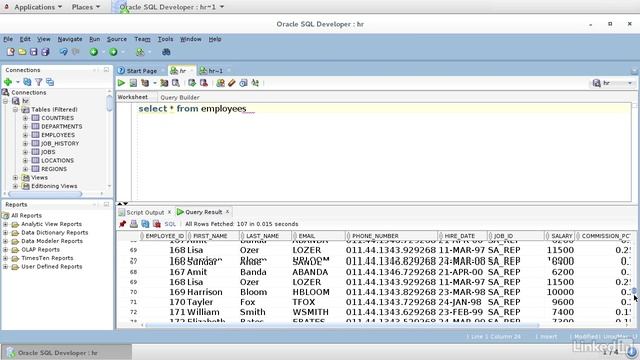Image resolution: width=640 pixels, height=360 pixels.
Task: Collapse the hr connection node
Action: (x=6, y=101)
